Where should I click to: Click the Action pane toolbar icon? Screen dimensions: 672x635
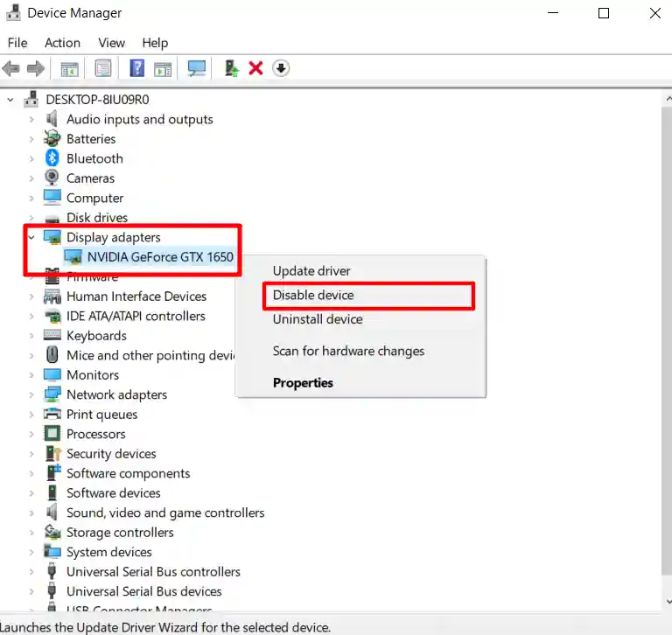(x=163, y=68)
